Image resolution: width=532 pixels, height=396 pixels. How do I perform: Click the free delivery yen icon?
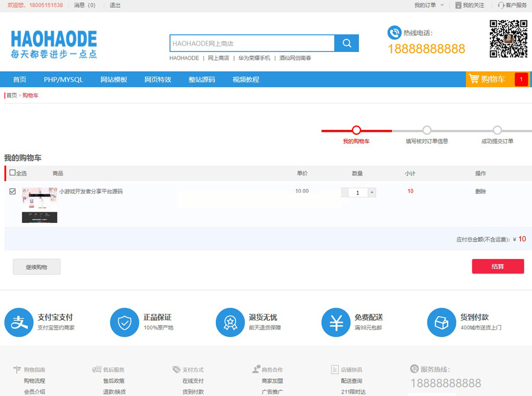[x=336, y=322]
